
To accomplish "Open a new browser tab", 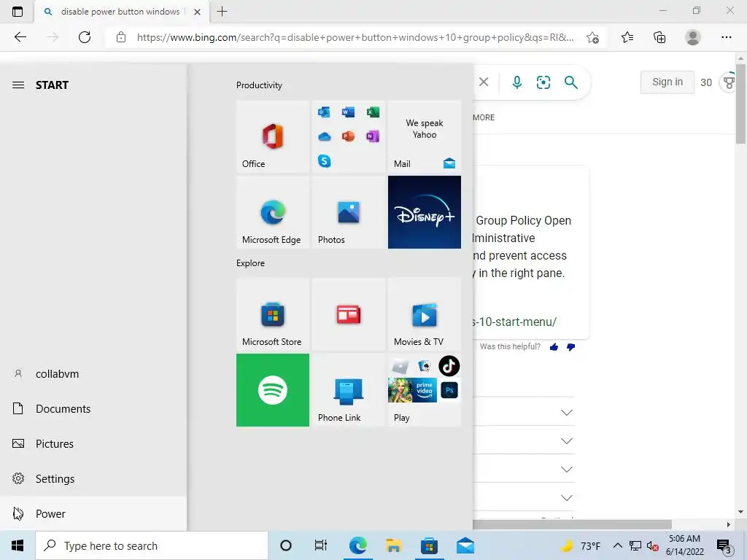I will coord(222,12).
